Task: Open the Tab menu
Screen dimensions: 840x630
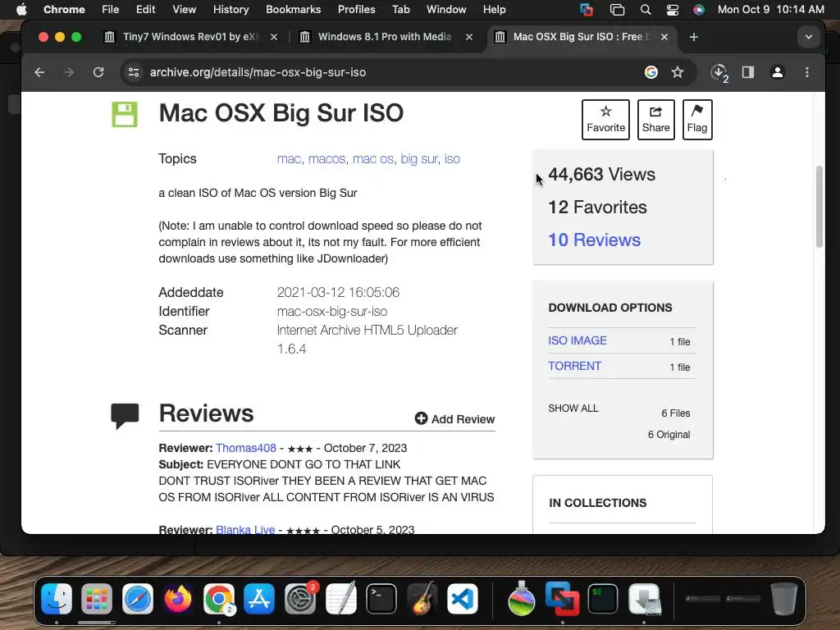Action: coord(400,9)
